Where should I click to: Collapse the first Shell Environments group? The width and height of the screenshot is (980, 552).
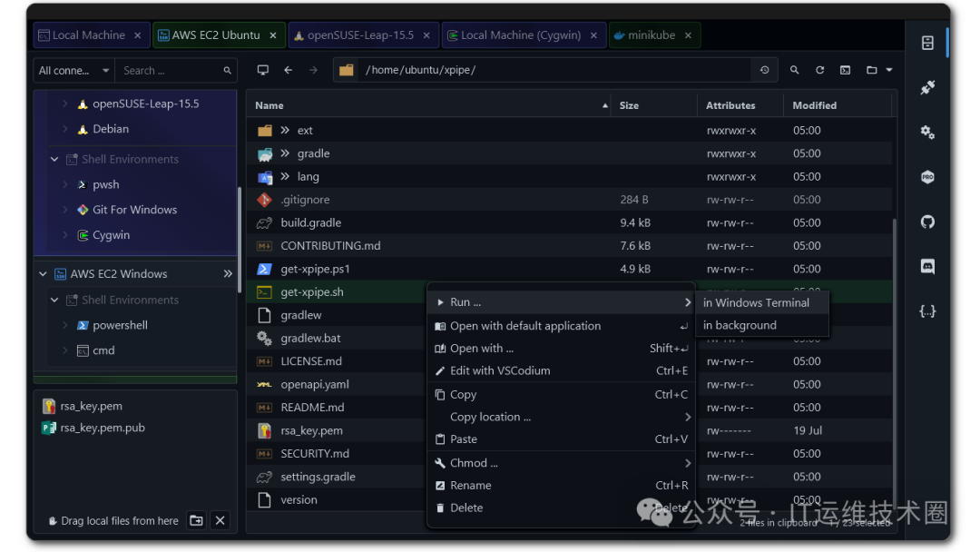54,160
